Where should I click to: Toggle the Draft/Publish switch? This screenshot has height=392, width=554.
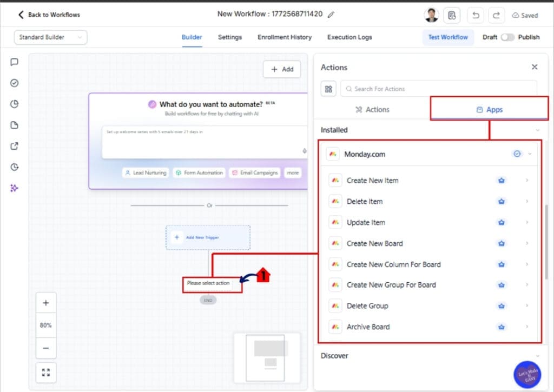pos(507,37)
